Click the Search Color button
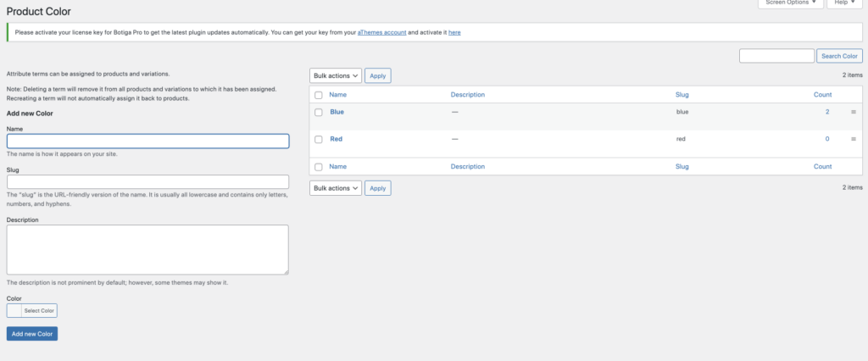 [839, 56]
